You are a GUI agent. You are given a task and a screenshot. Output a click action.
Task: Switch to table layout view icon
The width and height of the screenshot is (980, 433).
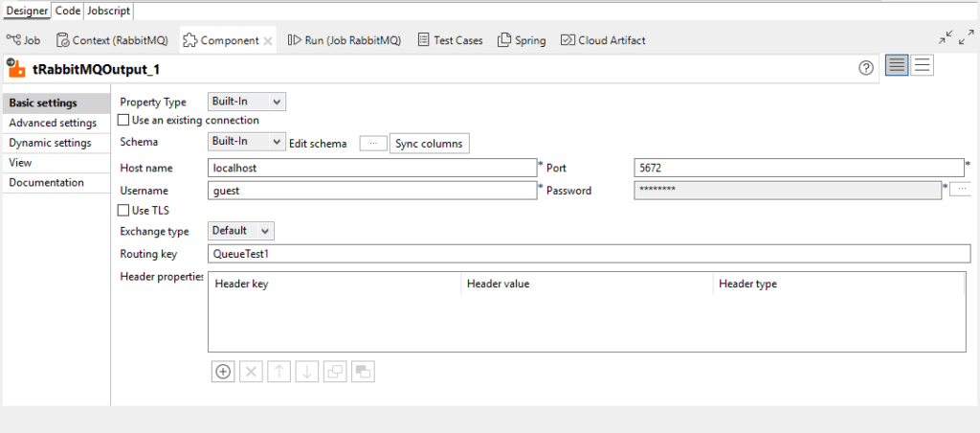898,65
